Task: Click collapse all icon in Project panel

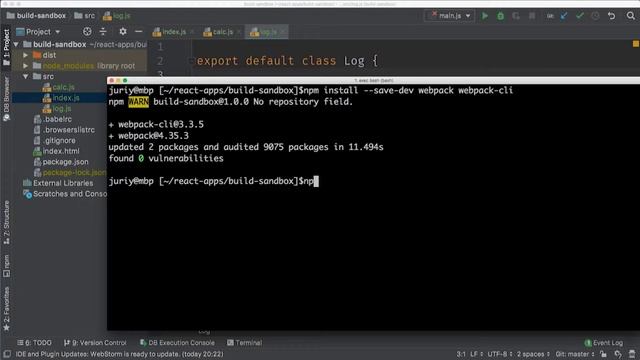Action: 103,31
